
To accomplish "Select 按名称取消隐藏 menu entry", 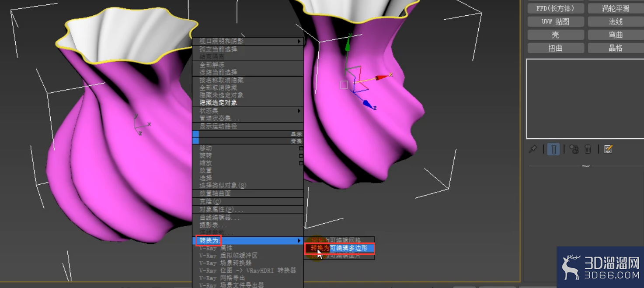I will click(x=248, y=81).
